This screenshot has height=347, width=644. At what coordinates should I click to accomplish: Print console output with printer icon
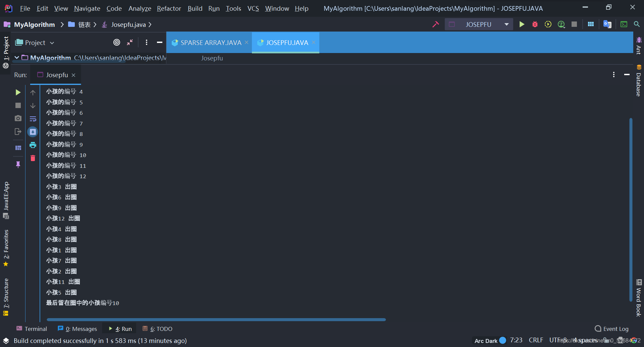coord(33,145)
